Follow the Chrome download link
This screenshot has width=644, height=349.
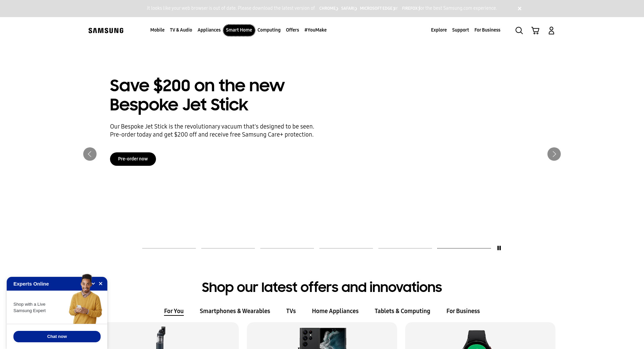(328, 8)
